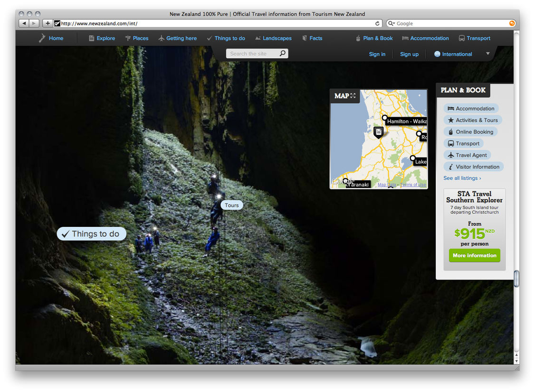This screenshot has height=392, width=535.
Task: Click the browser back arrow button
Action: click(x=23, y=23)
